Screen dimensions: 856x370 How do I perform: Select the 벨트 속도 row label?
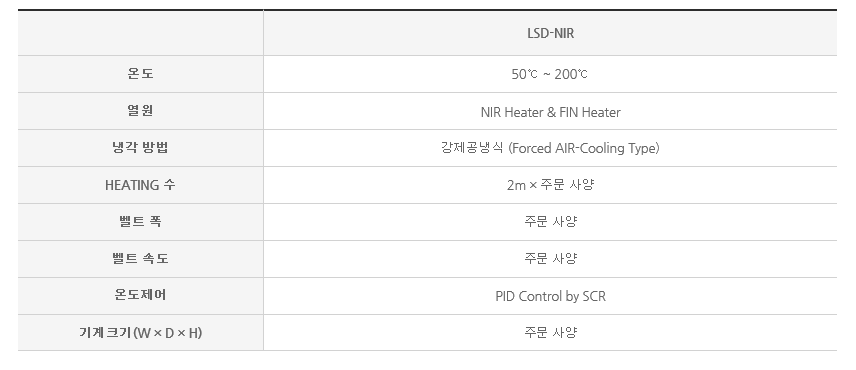[x=140, y=259]
